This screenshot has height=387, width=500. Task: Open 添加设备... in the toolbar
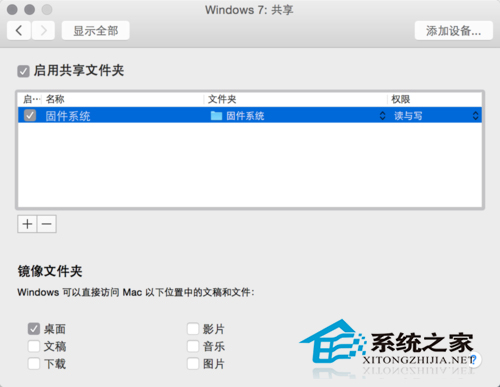coord(454,31)
